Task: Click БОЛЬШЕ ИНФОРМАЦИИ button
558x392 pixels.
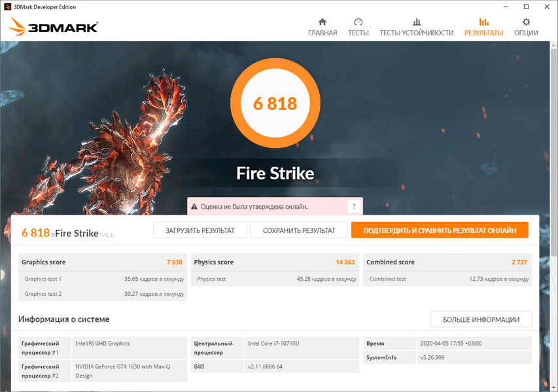Action: 481,319
